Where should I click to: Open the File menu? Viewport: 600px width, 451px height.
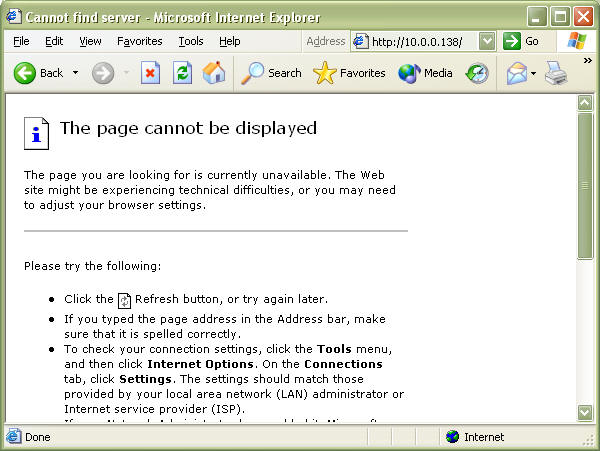(x=21, y=41)
